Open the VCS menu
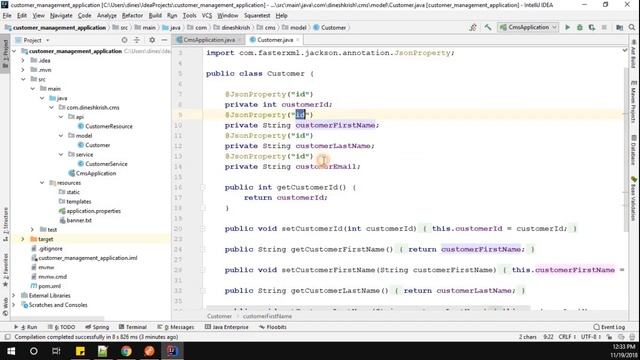This screenshot has width=640, height=360. click(207, 16)
